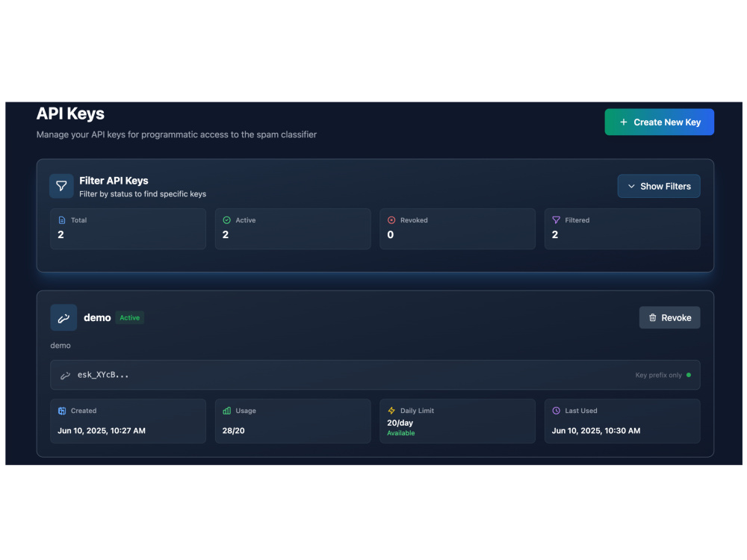Click the Create New Key button
This screenshot has width=747, height=560.
coord(659,122)
